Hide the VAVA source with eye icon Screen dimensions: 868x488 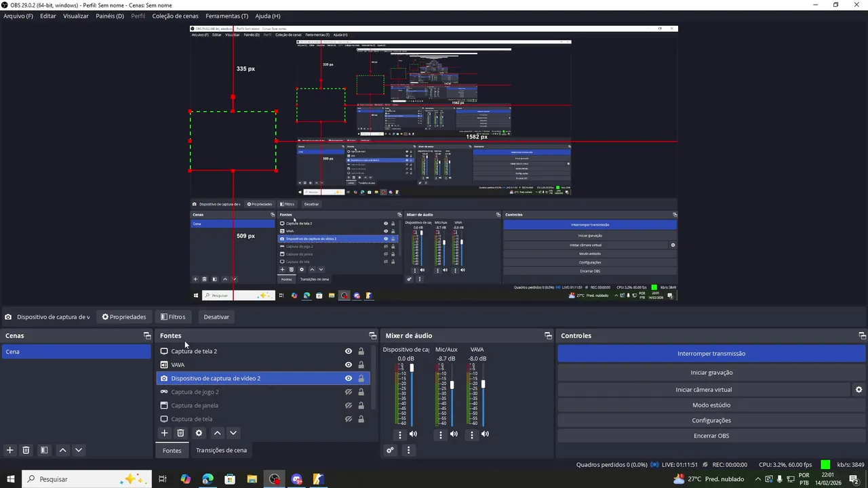[x=349, y=365]
